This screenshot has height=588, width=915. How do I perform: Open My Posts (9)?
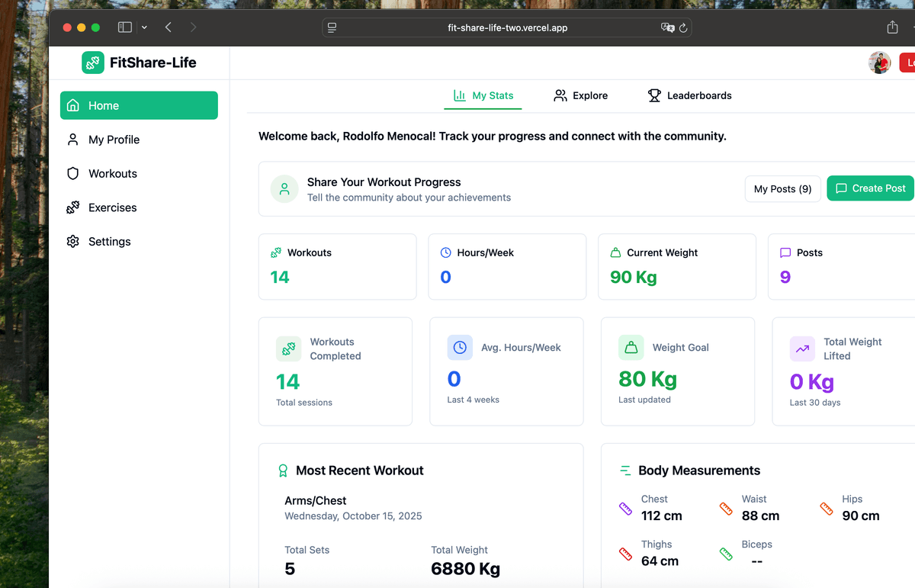[x=782, y=188]
